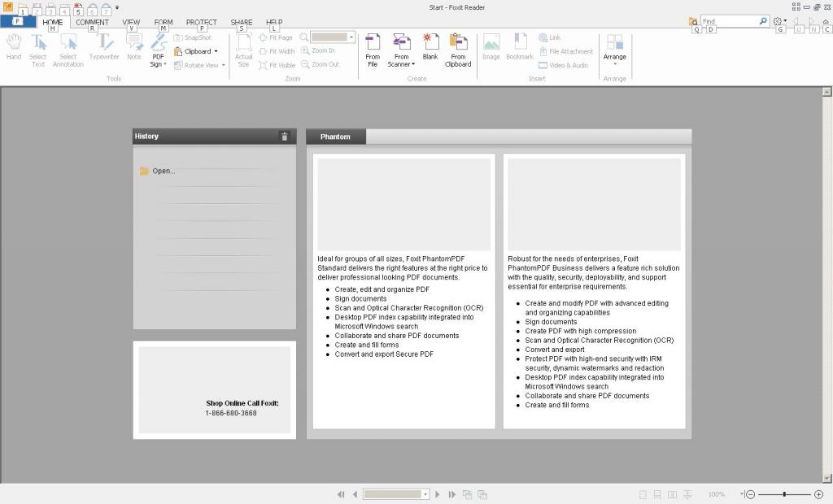Open the settings gear dropdown near Find
The height and width of the screenshot is (504, 833).
[780, 21]
